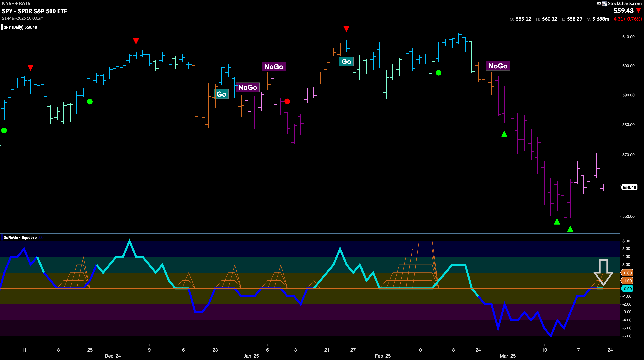Screen dimensions: 644x360
Task: Click the StockCharts.com logo icon
Action: coord(605,3)
